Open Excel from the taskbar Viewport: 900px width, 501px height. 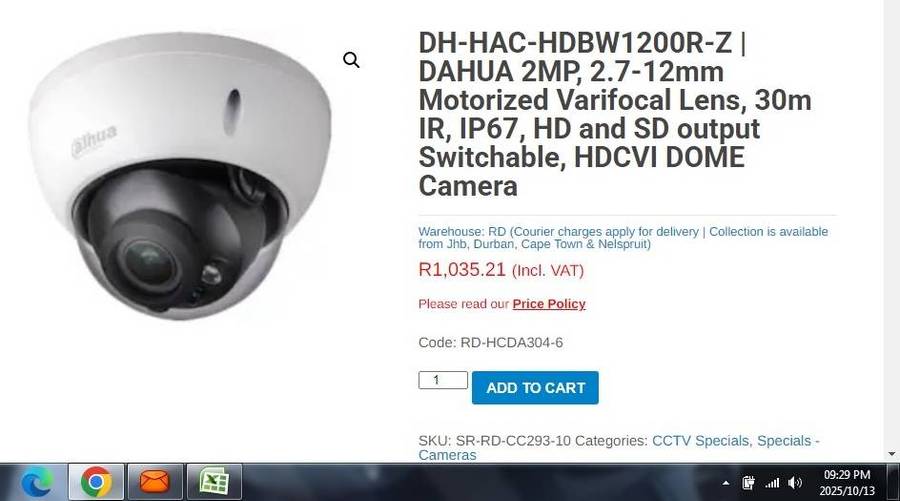(x=214, y=481)
